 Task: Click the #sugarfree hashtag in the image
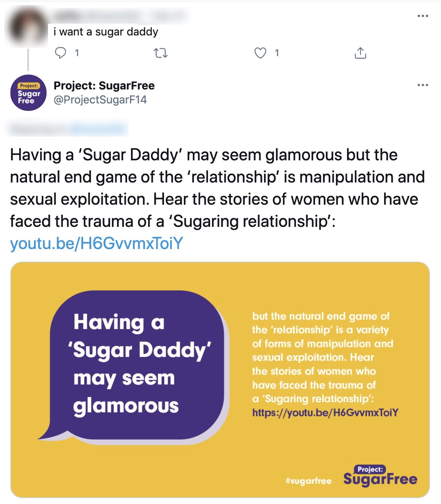coord(308,481)
